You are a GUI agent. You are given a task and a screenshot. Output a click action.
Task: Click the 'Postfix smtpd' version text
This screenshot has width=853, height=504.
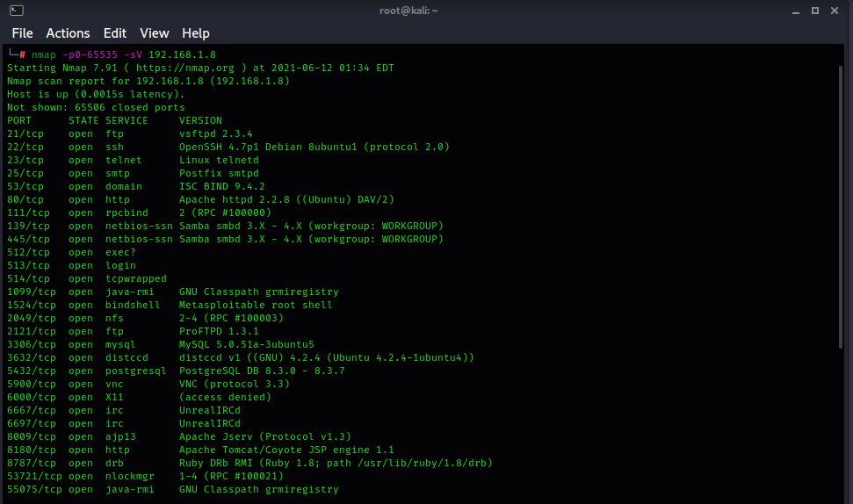click(219, 173)
